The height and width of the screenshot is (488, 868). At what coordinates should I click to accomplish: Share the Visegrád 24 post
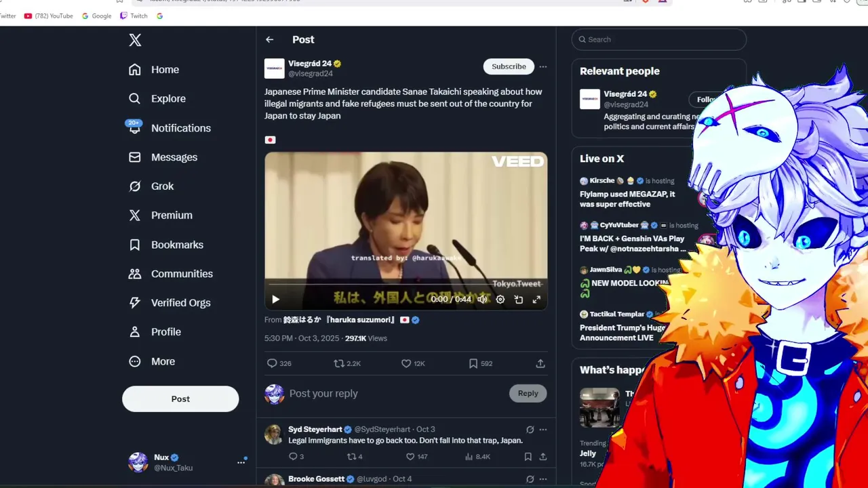(x=540, y=364)
